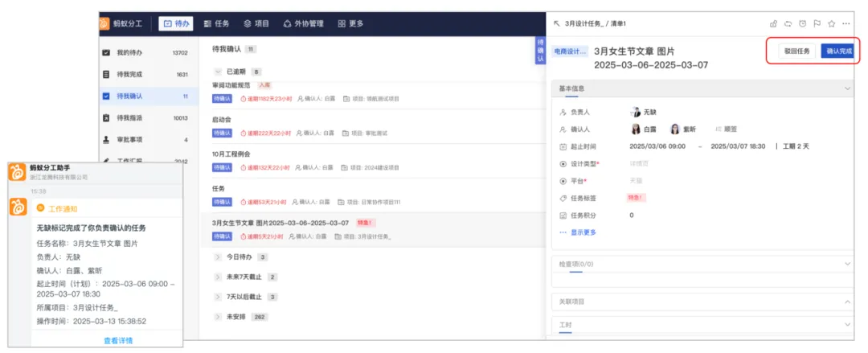Viewport: 868px width, 353px height.
Task: Click the 驳回任务 button
Action: (x=796, y=51)
